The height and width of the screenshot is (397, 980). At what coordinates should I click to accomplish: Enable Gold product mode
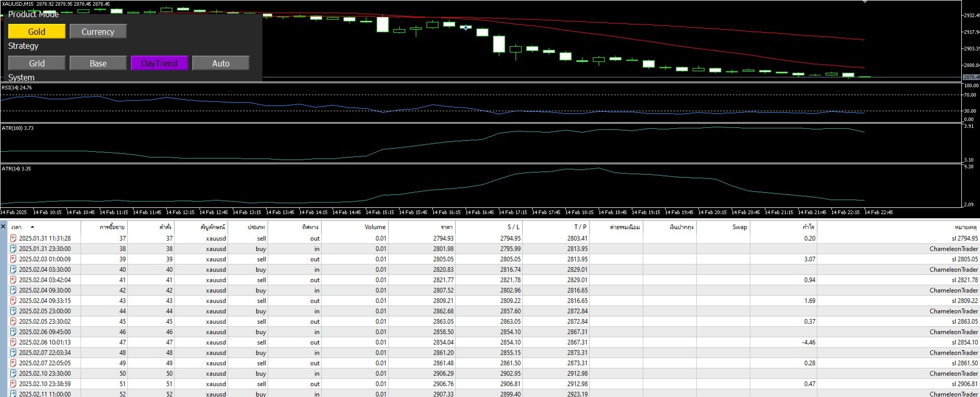tap(37, 32)
